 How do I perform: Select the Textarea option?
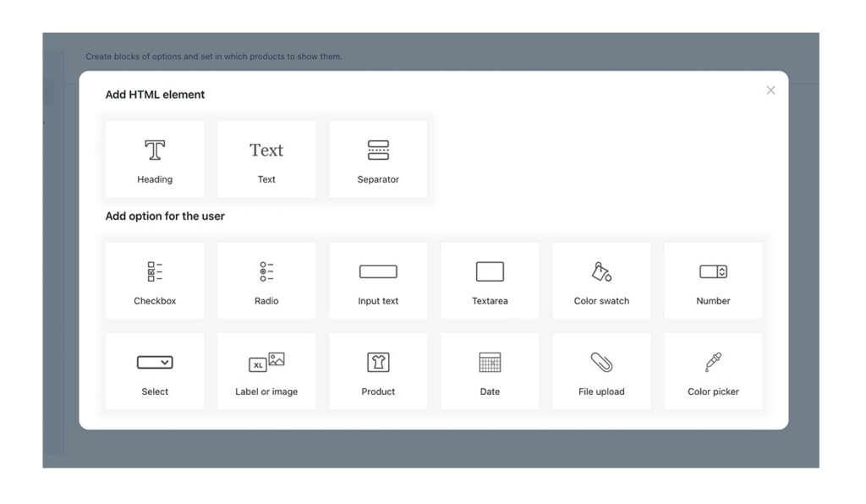click(490, 281)
